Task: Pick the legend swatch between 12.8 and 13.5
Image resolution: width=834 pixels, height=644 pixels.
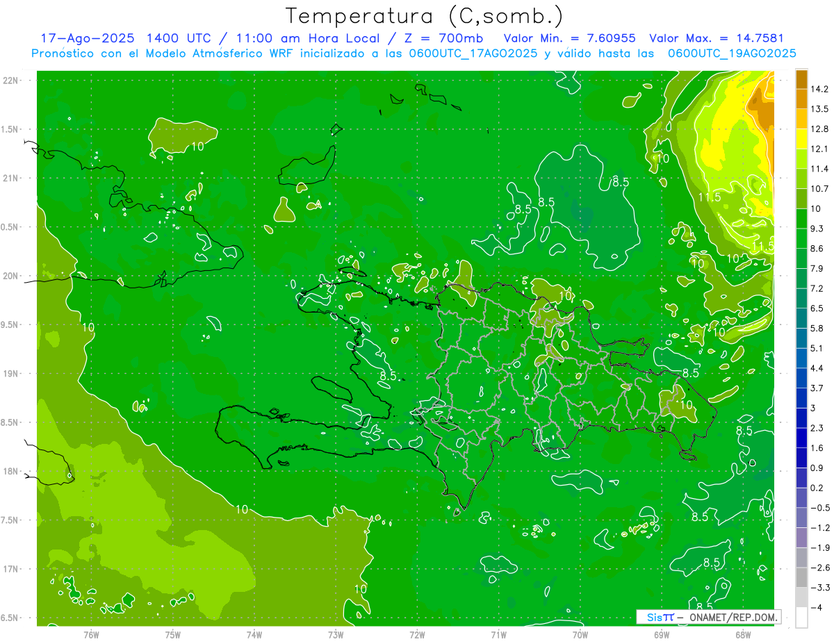Action: (x=801, y=119)
